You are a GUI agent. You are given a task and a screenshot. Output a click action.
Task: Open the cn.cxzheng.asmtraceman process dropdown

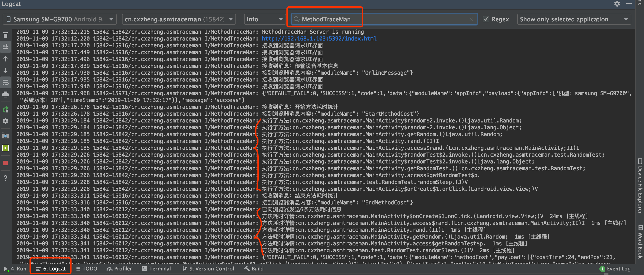click(179, 19)
